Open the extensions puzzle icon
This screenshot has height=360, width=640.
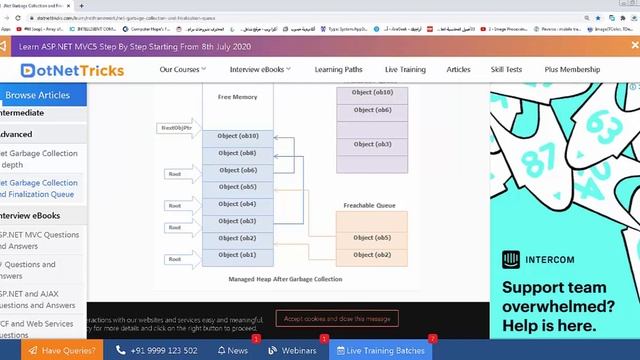click(623, 18)
